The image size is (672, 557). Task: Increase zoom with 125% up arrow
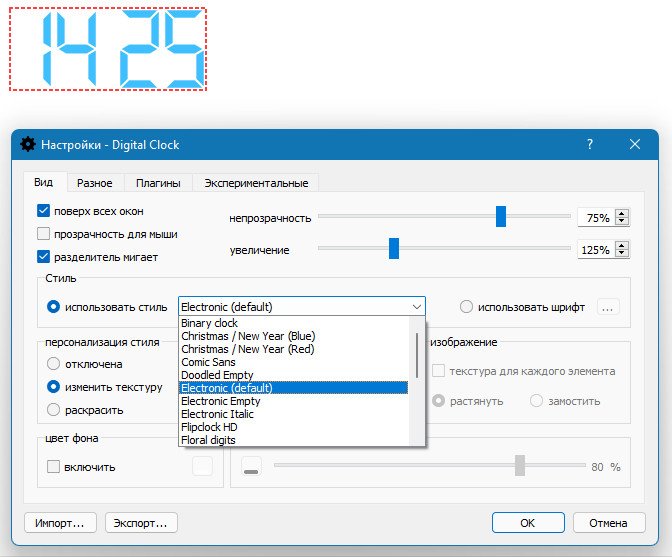point(622,246)
